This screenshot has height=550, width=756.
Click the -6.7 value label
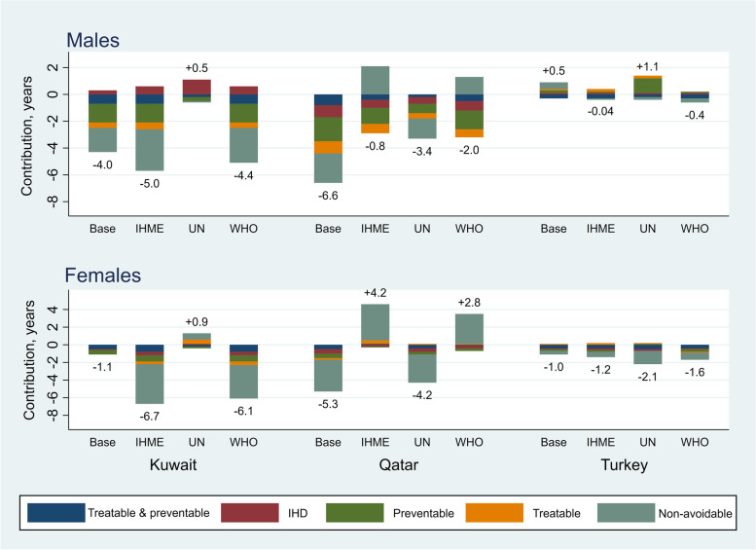pyautogui.click(x=149, y=415)
